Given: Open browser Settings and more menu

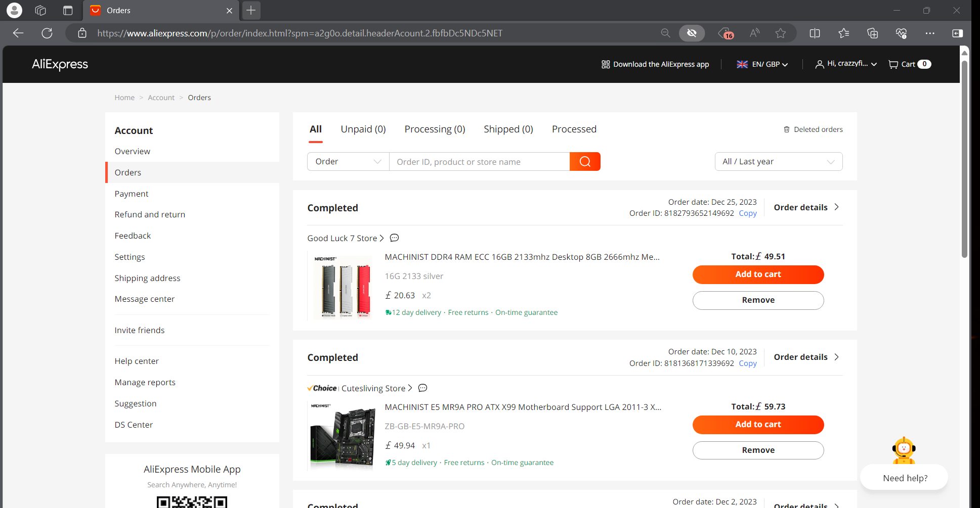Looking at the screenshot, I should 930,33.
